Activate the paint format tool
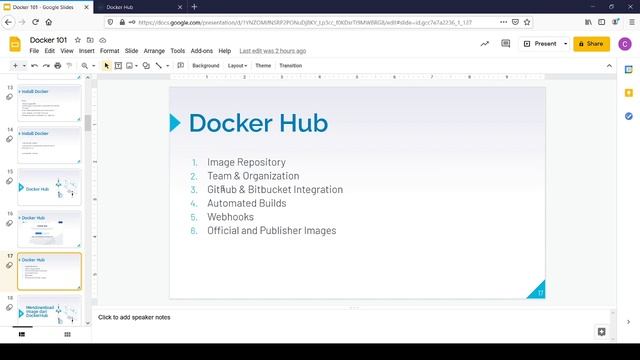The height and width of the screenshot is (360, 640). pyautogui.click(x=69, y=66)
